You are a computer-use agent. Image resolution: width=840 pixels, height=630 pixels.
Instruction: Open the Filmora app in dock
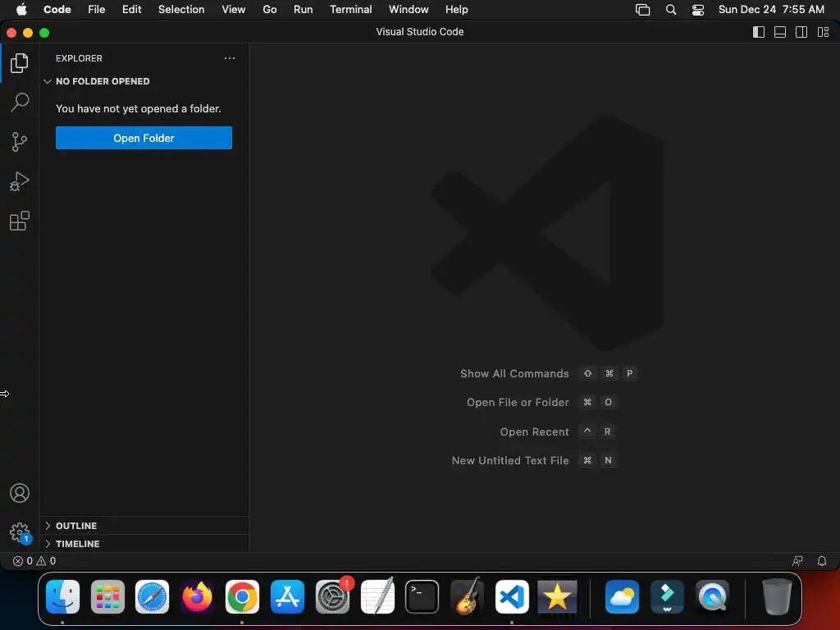(667, 597)
